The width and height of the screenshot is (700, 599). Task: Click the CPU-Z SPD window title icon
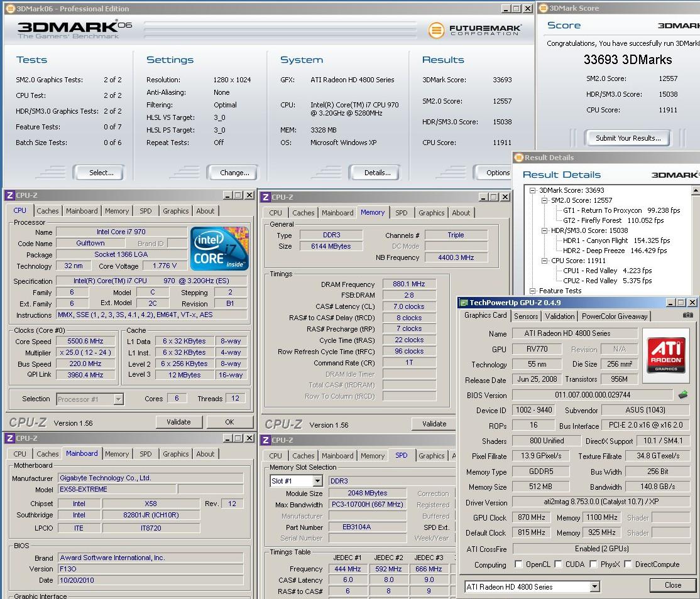click(266, 440)
